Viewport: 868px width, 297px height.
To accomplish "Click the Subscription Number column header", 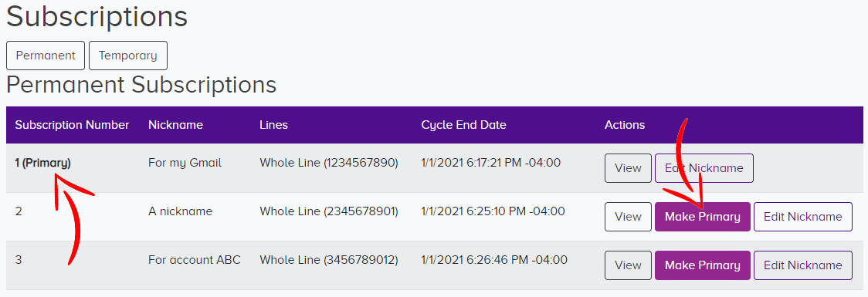I will [x=72, y=125].
